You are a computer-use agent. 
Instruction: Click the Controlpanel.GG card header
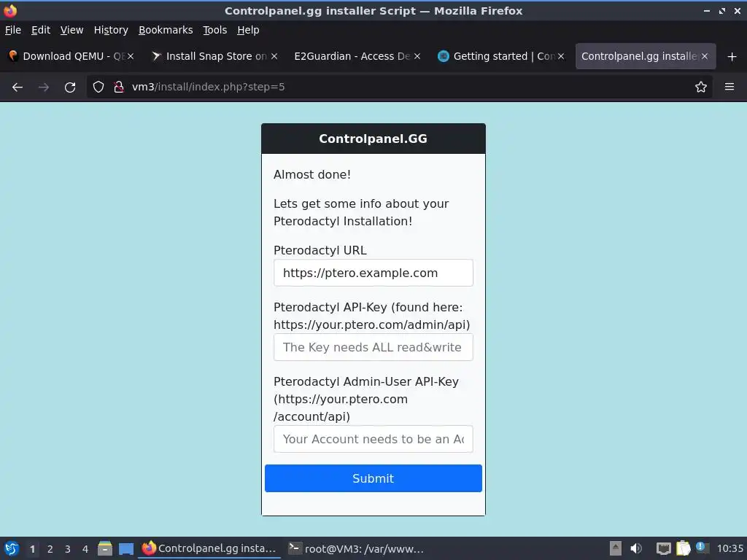coord(373,139)
